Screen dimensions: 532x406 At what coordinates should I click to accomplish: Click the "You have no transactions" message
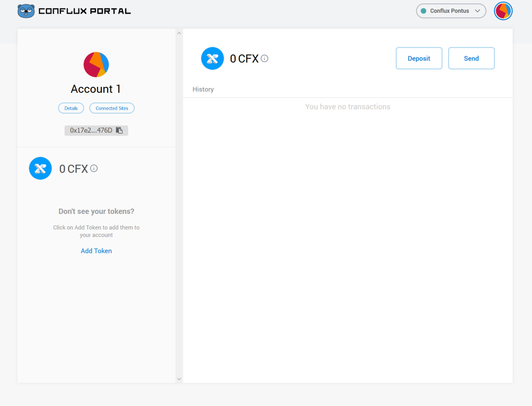pos(348,107)
